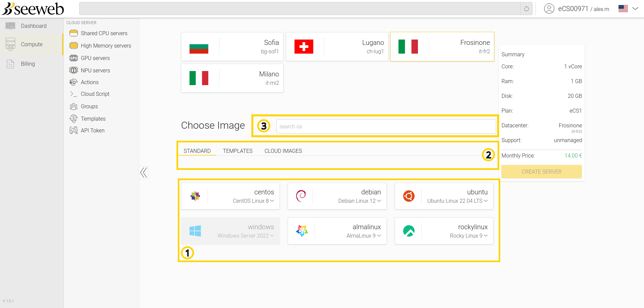Open the Dashboard sidebar icon

(x=10, y=26)
